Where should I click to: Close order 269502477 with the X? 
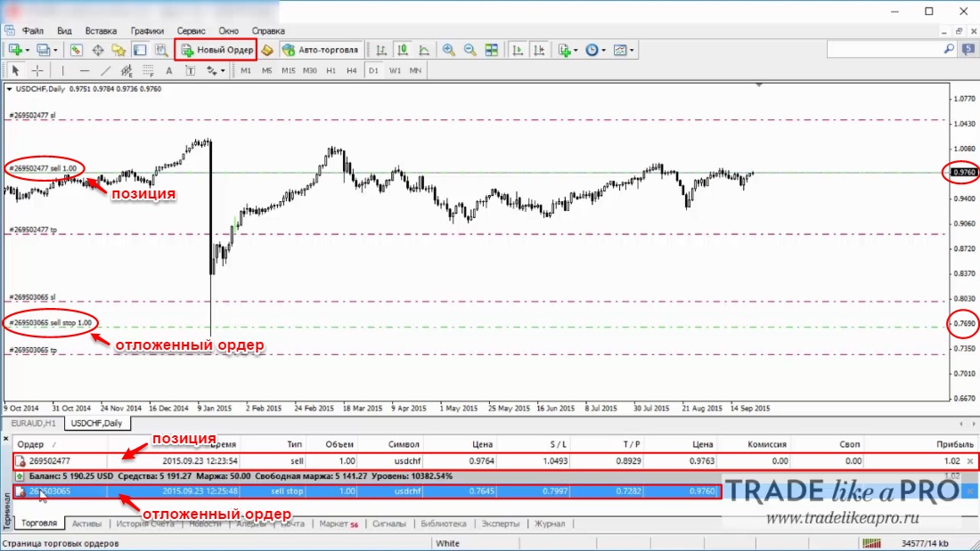[970, 461]
